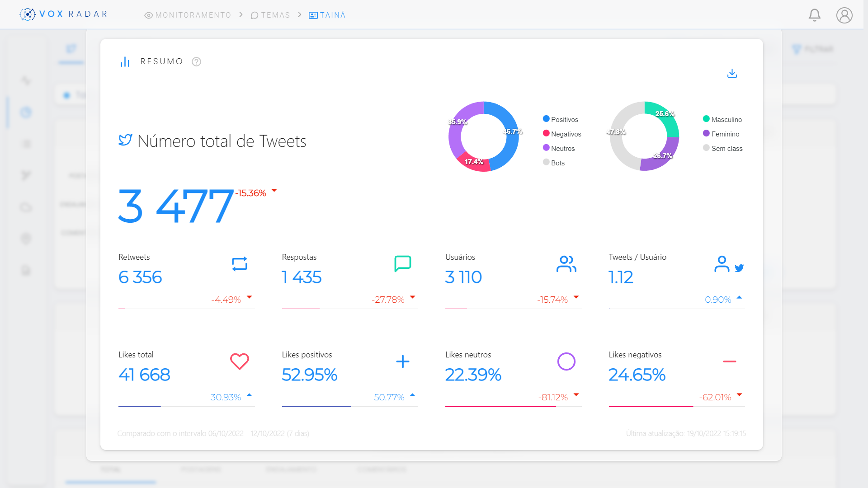Open the MONITORAMENTO section

192,14
